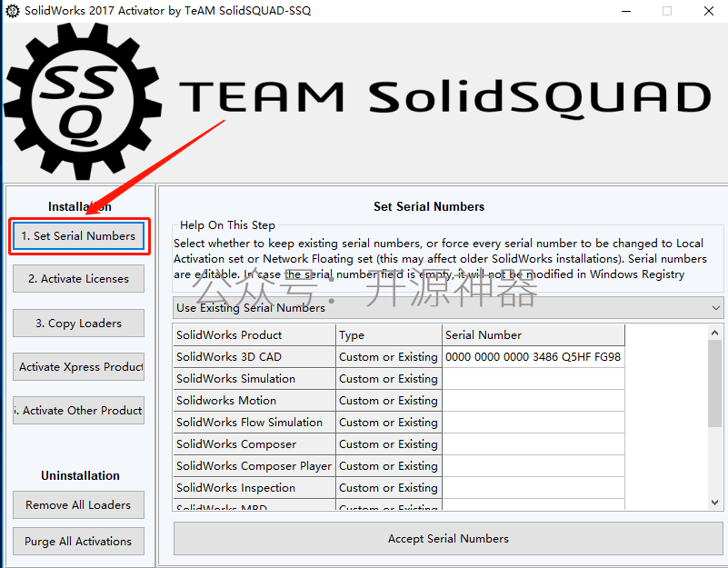This screenshot has height=568, width=728.
Task: Click the gear icon in the title bar
Action: (x=13, y=10)
